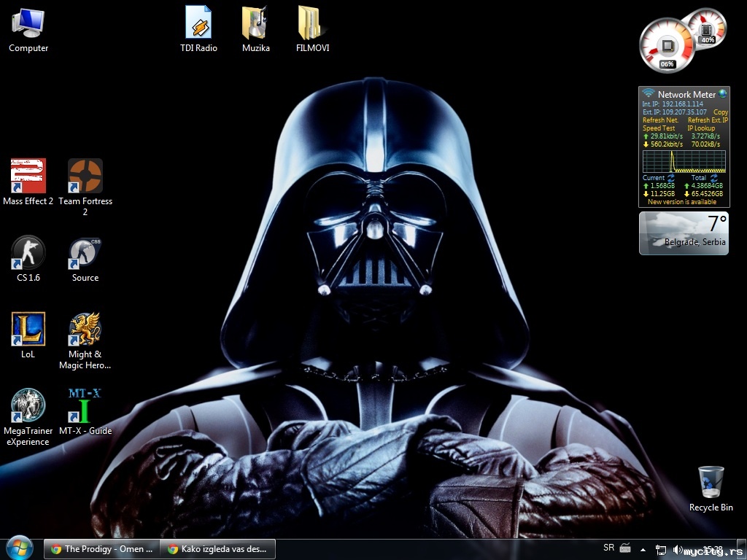Click the Network Meter traffic graph
The height and width of the screenshot is (560, 747).
point(684,161)
